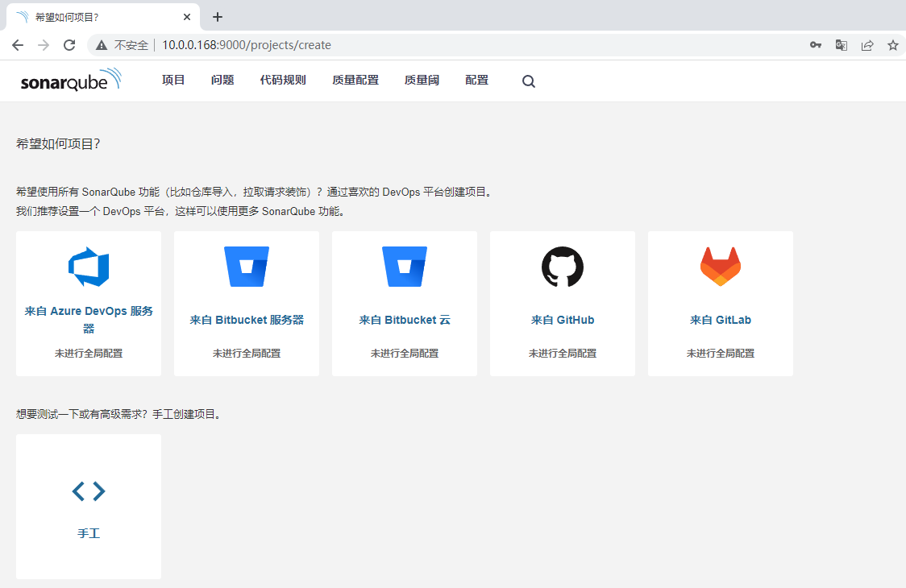Click 未进行全局配置 under Bitbucket 服务器
The height and width of the screenshot is (588, 906).
pyautogui.click(x=247, y=353)
